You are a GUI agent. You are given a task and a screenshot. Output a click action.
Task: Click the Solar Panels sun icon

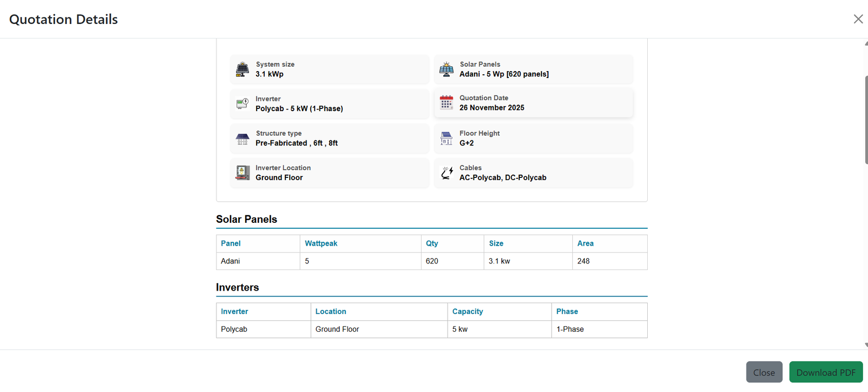point(446,69)
